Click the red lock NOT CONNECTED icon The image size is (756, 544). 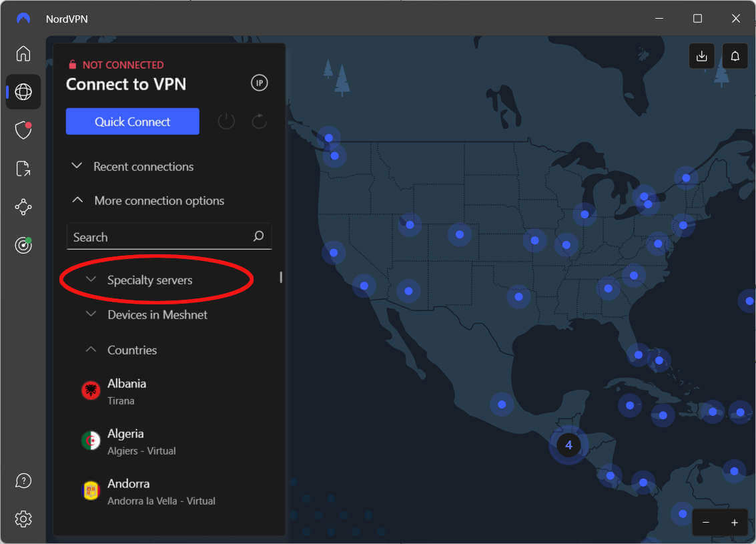coord(72,64)
